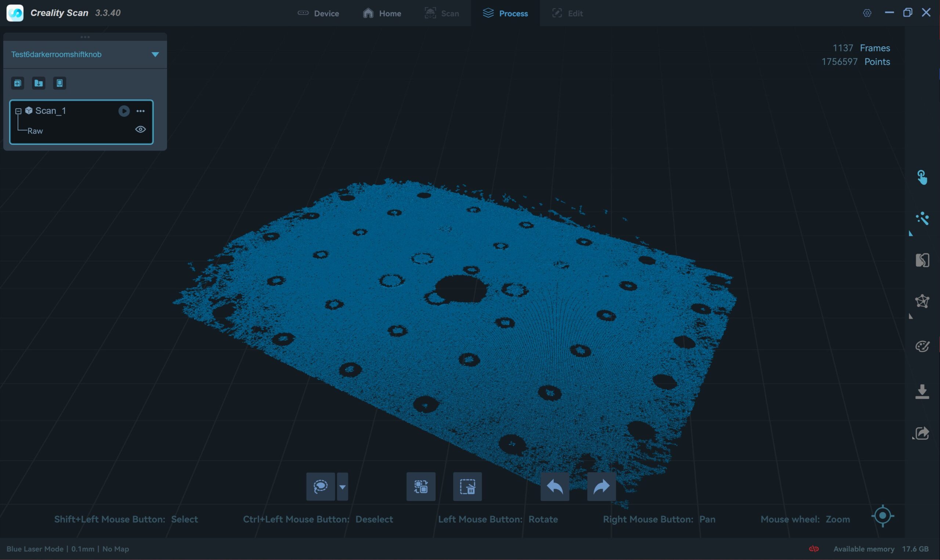This screenshot has width=940, height=560.
Task: Click the one-click process hand icon
Action: point(922,177)
